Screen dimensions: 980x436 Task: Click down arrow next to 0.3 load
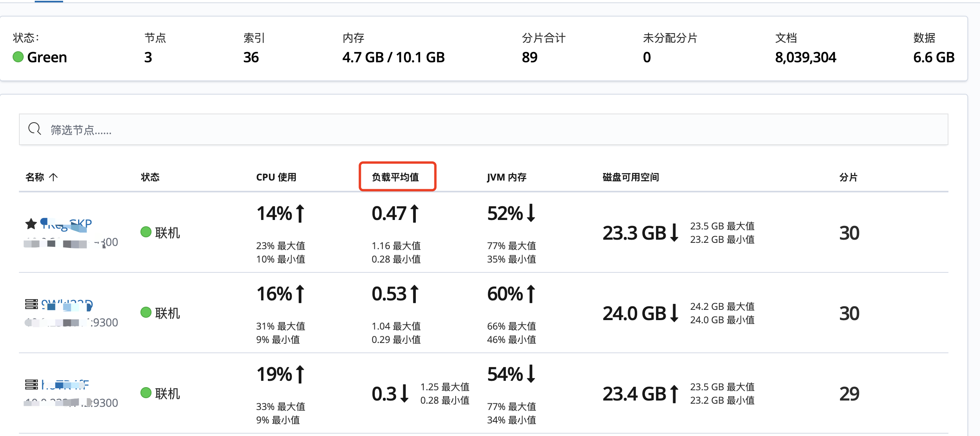(404, 393)
